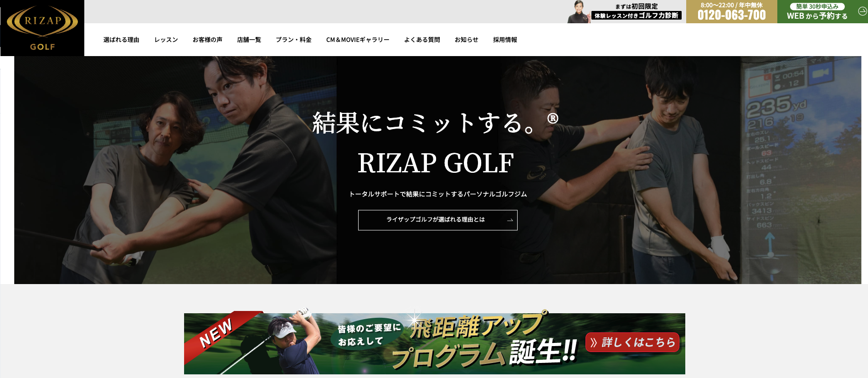Click the woman trainer thumbnail in header
This screenshot has width=868, height=378.
coord(579,12)
